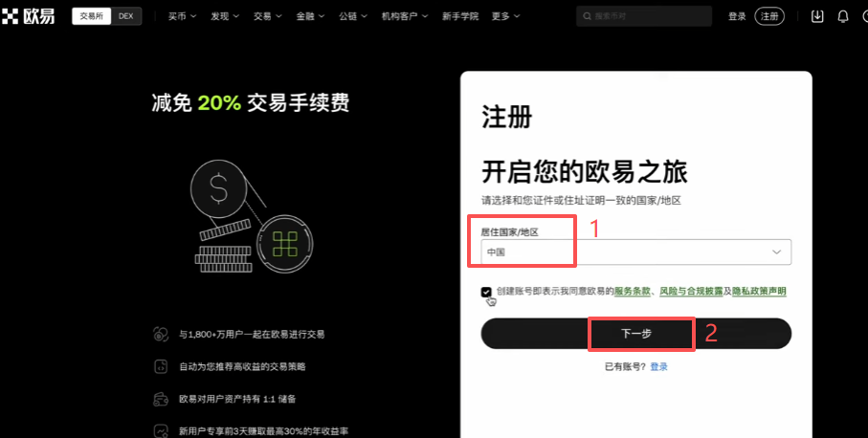
Task: Uncheck the terms agreement checkbox
Action: 486,292
